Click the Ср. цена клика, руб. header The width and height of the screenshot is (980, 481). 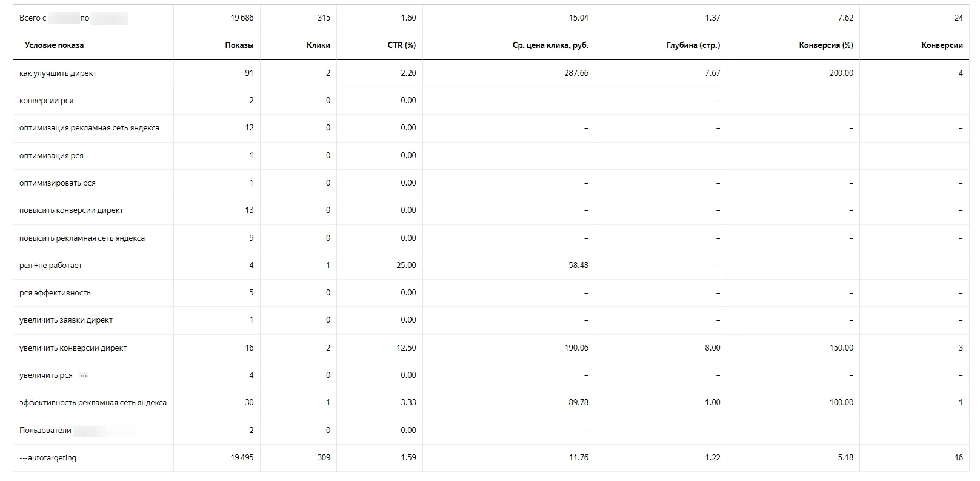click(550, 45)
